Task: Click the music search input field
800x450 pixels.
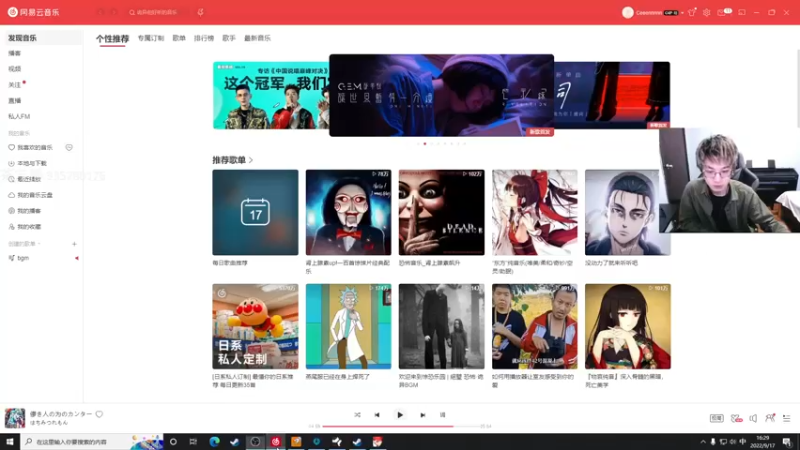Action: coord(158,12)
